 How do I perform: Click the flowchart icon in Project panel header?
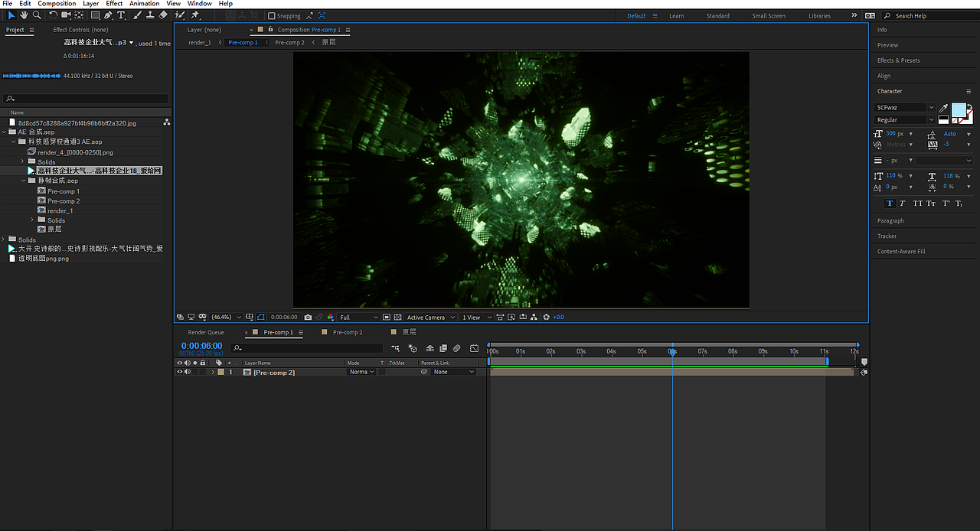(166, 122)
